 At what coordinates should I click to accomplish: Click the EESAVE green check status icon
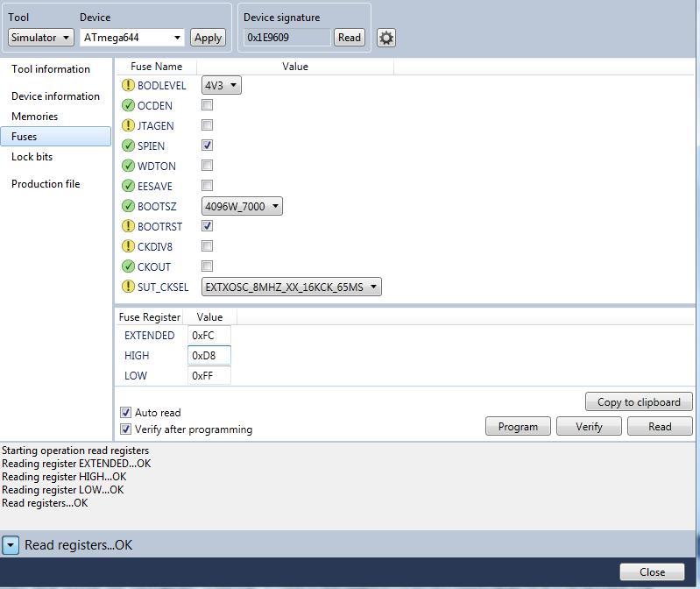[129, 187]
